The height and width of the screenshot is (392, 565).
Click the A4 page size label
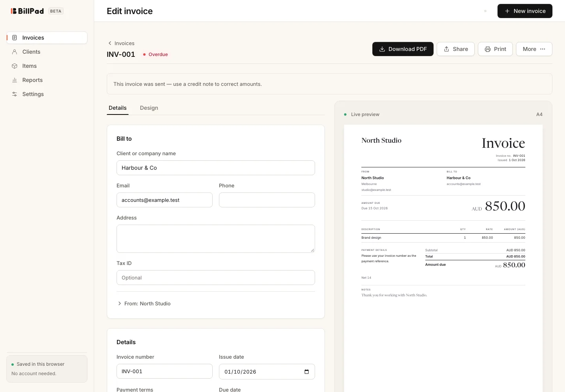(x=539, y=114)
